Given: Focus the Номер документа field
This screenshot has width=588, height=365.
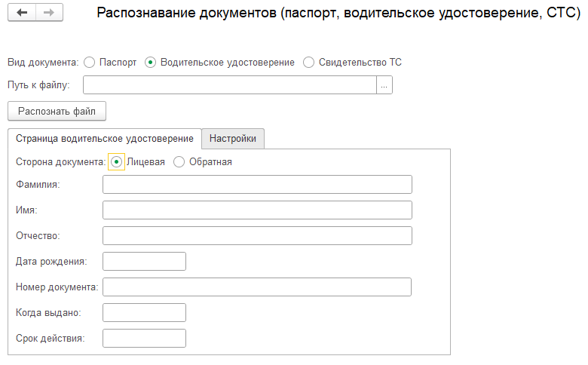Looking at the screenshot, I should tap(256, 287).
